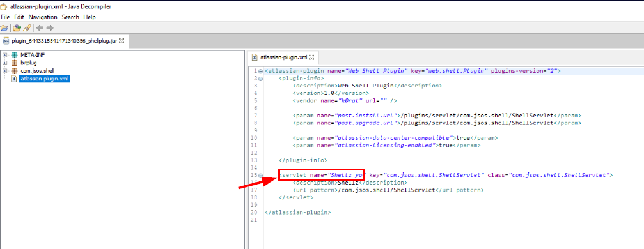
Task: Open the Edit menu
Action: [19, 17]
